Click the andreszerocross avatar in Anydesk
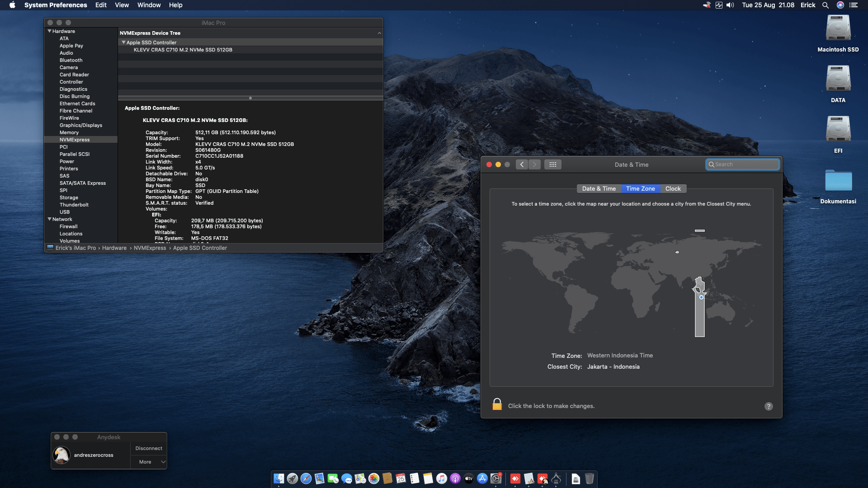Image resolution: width=868 pixels, height=488 pixels. 61,455
